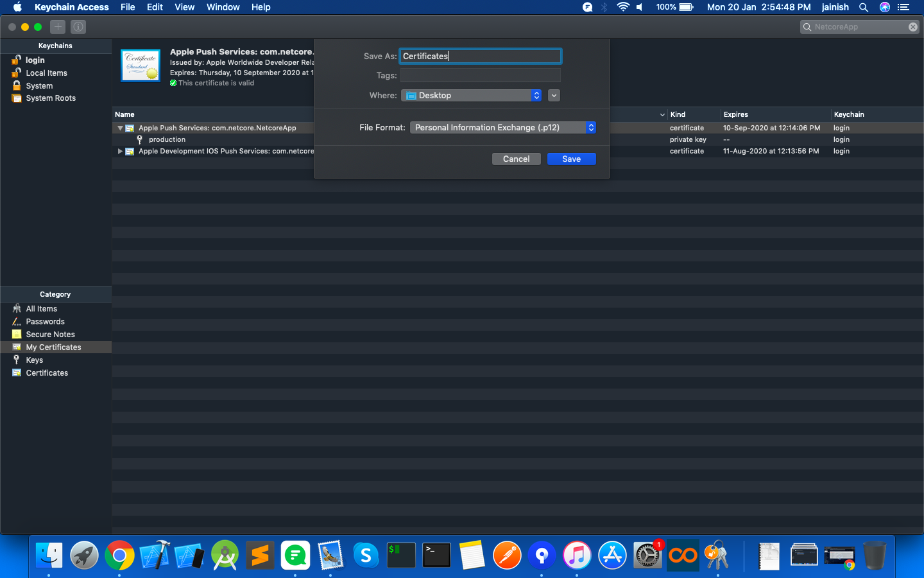The image size is (924, 578).
Task: Open Notes from the Dock
Action: 472,555
